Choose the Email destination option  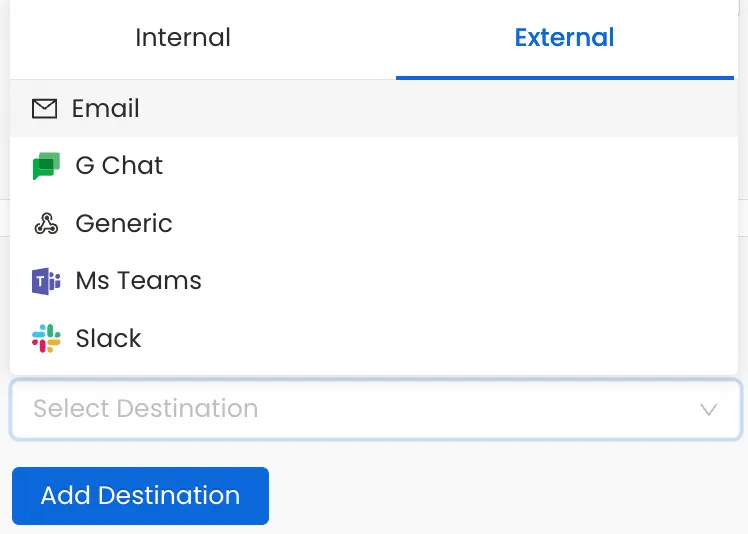tap(105, 108)
